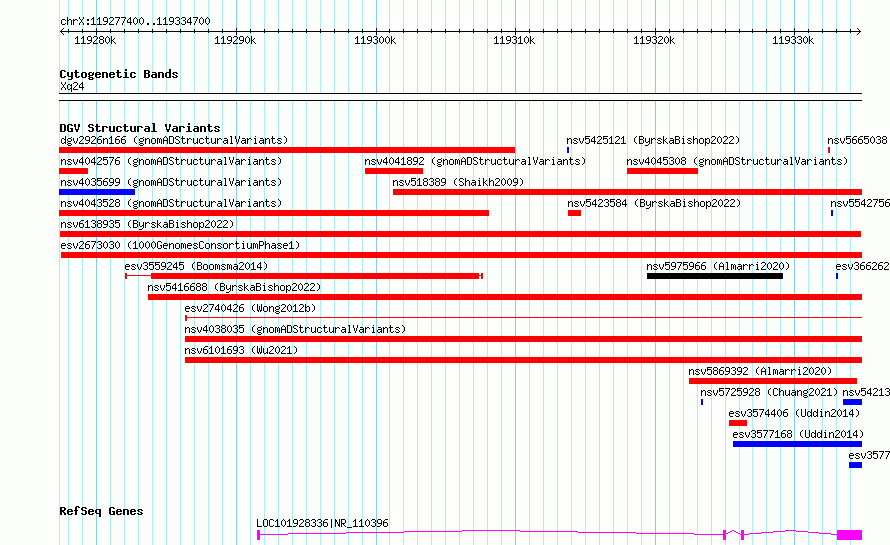Open the dgv2926n166 (gnomADStructuralVariants) label
This screenshot has height=545, width=890.
tap(174, 140)
